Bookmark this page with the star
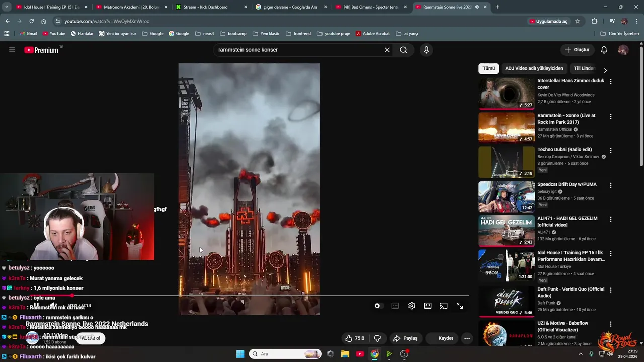This screenshot has height=362, width=644. pyautogui.click(x=578, y=21)
